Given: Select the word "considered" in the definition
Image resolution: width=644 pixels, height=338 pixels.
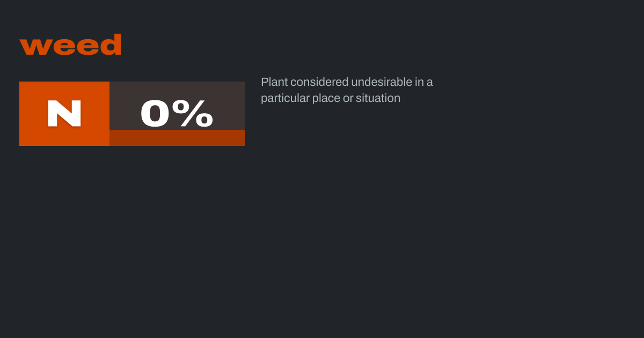Looking at the screenshot, I should [x=319, y=82].
